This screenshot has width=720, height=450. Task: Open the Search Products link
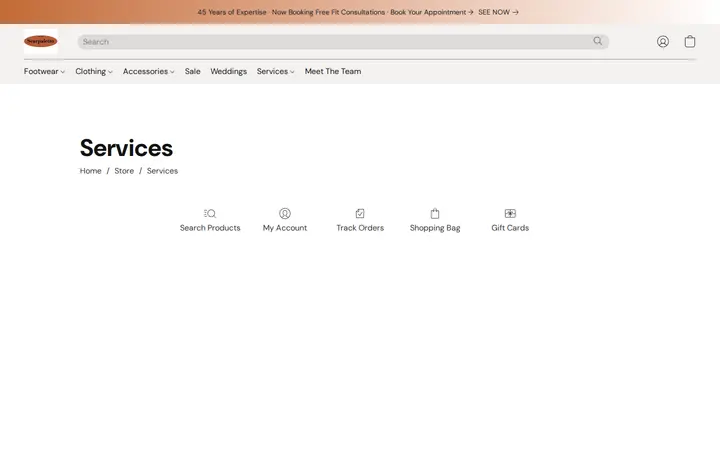click(x=210, y=228)
